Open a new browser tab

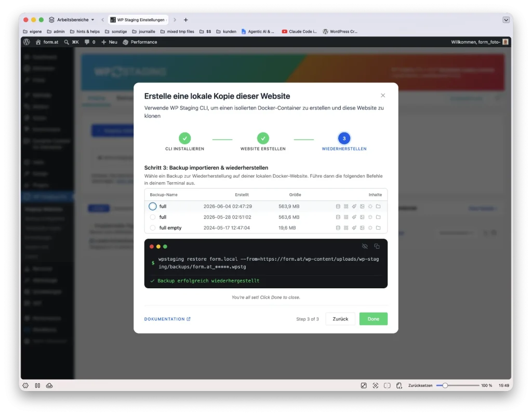point(185,20)
